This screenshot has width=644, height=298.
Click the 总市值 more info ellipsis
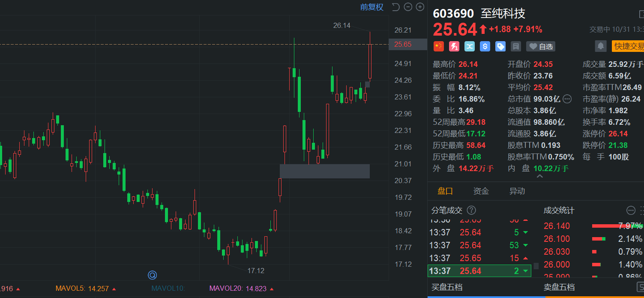(x=567, y=99)
